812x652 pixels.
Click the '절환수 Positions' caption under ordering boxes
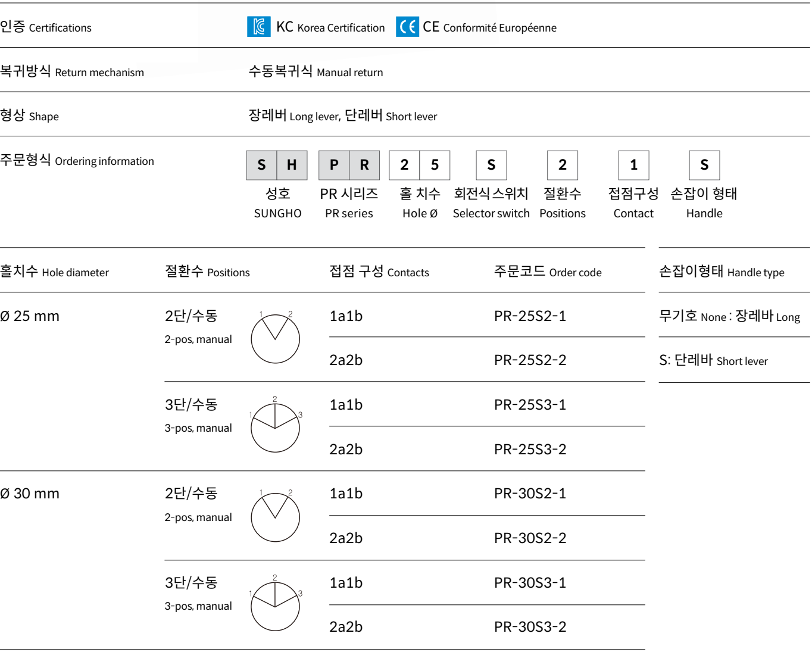point(563,203)
